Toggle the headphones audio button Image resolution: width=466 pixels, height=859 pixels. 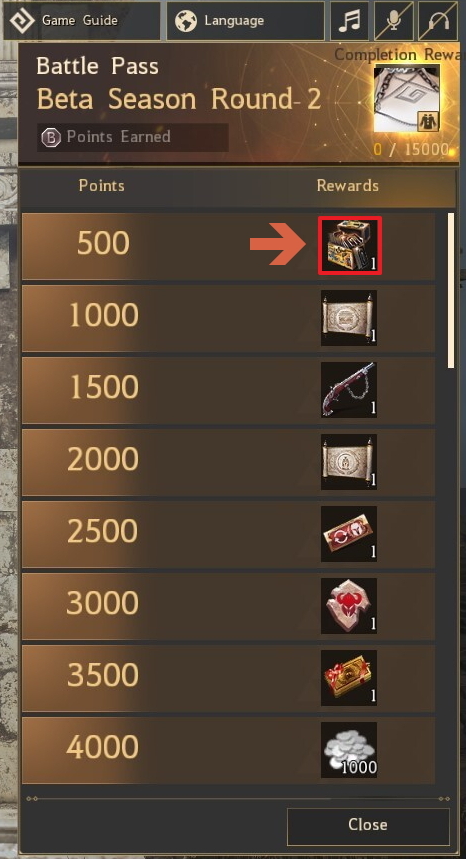(438, 21)
